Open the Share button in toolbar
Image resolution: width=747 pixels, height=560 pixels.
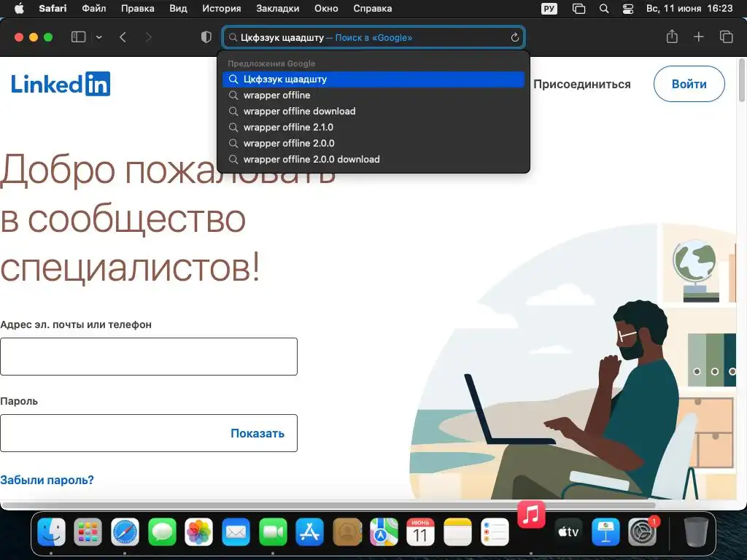[672, 36]
